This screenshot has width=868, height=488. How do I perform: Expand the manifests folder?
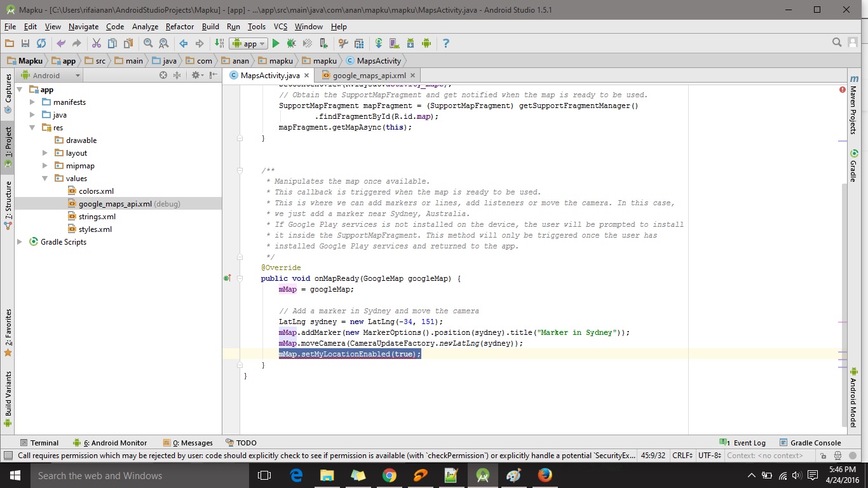[32, 102]
